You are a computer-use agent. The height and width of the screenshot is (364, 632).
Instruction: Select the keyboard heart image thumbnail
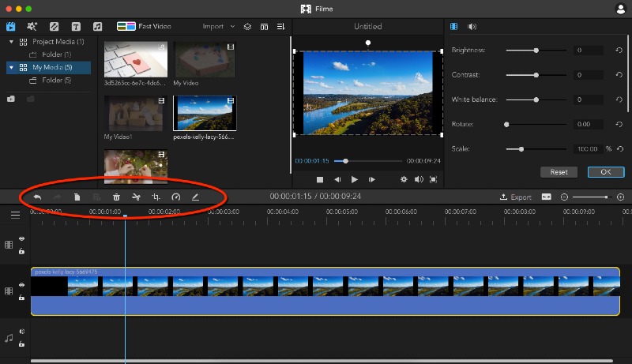pos(135,59)
